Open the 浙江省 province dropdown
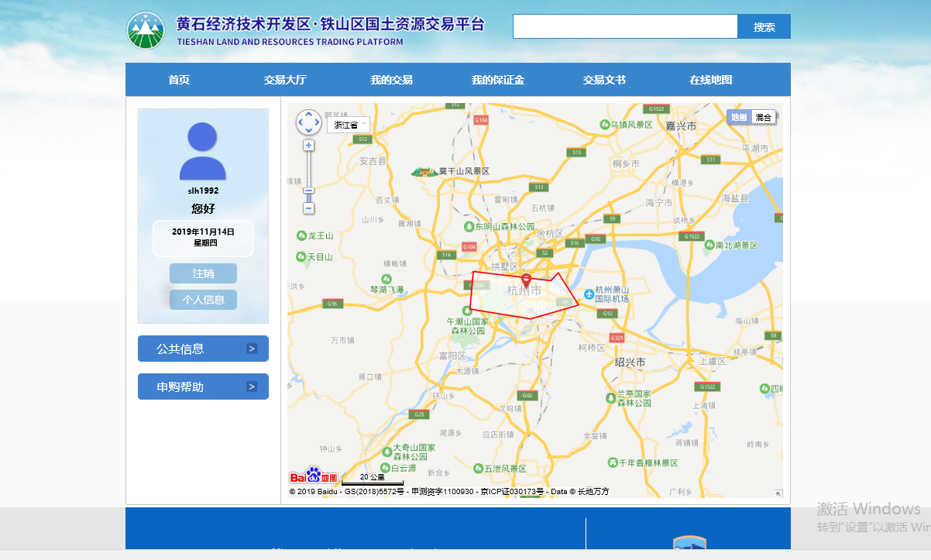Screen dimensions: 931x560 click(349, 125)
